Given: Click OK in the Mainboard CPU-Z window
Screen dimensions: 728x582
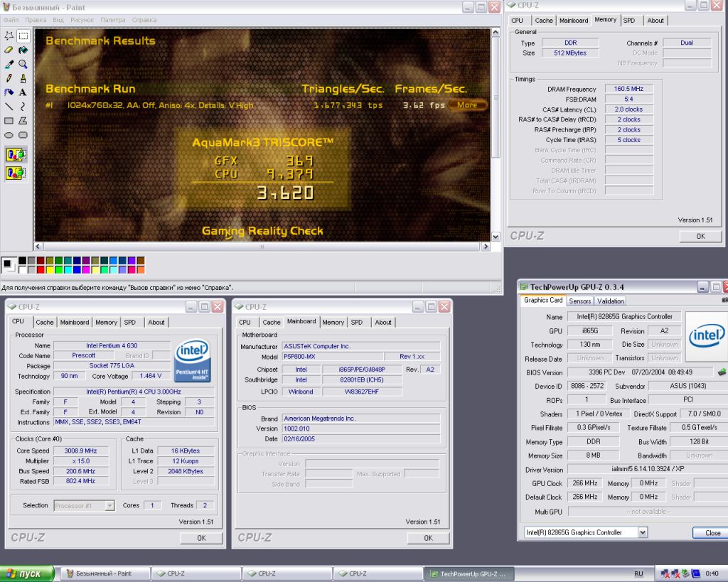Looking at the screenshot, I should pyautogui.click(x=428, y=538).
